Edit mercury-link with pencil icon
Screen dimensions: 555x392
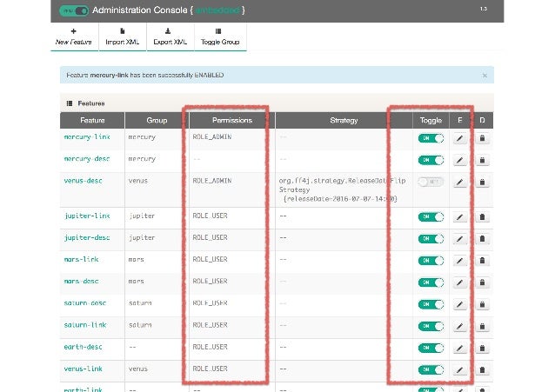[x=460, y=138]
